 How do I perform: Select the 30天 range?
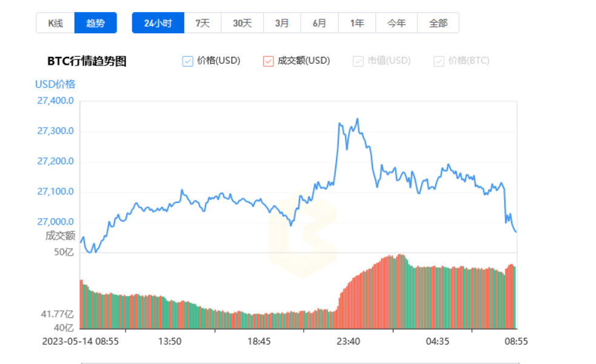coord(241,22)
